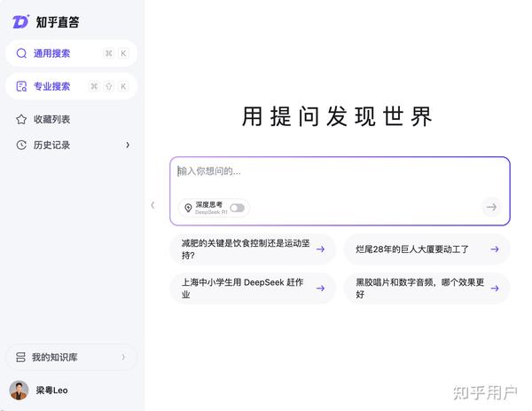Open 我的知识库 via its chevron arrow
532x411 pixels.
(x=123, y=357)
